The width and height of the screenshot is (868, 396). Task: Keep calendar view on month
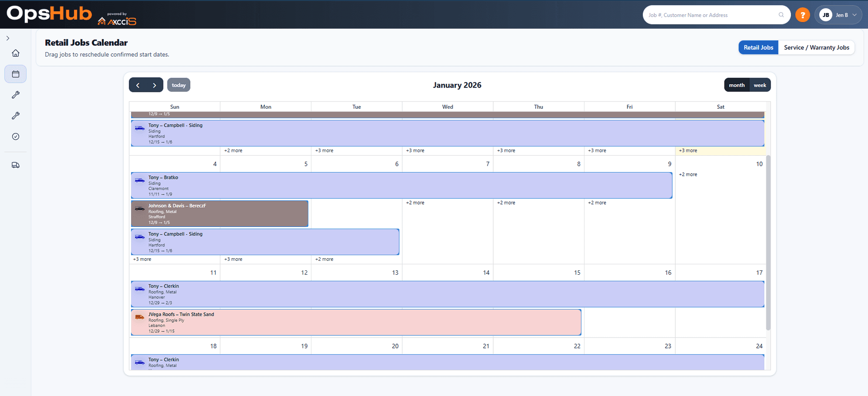737,85
